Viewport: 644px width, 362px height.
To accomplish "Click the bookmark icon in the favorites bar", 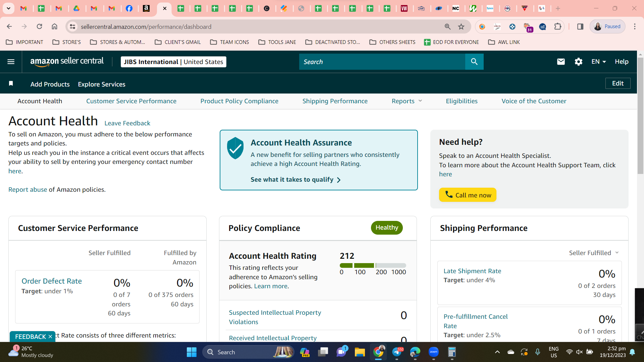I will pyautogui.click(x=11, y=83).
